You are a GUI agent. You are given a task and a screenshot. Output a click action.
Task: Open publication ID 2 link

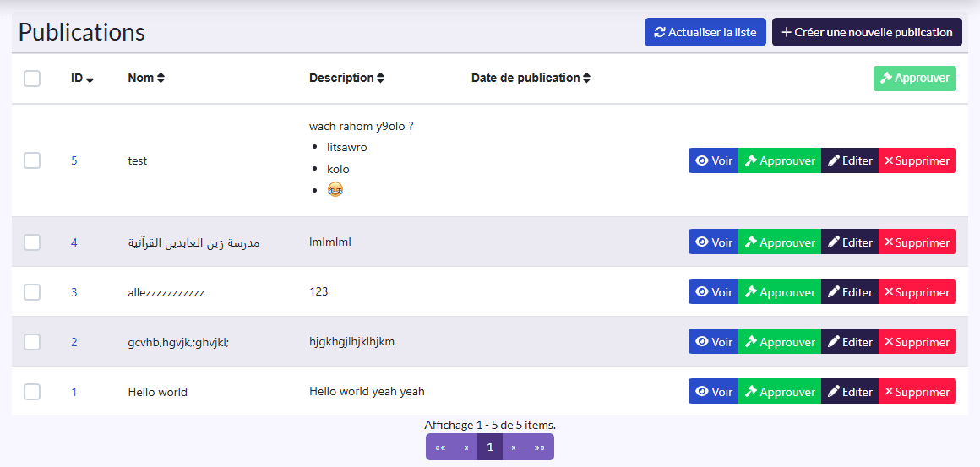(74, 342)
